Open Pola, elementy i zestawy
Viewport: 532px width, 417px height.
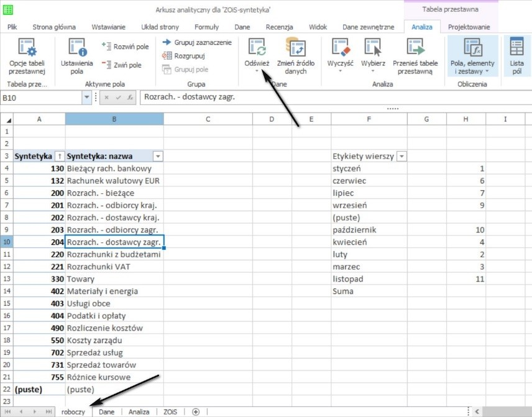472,57
